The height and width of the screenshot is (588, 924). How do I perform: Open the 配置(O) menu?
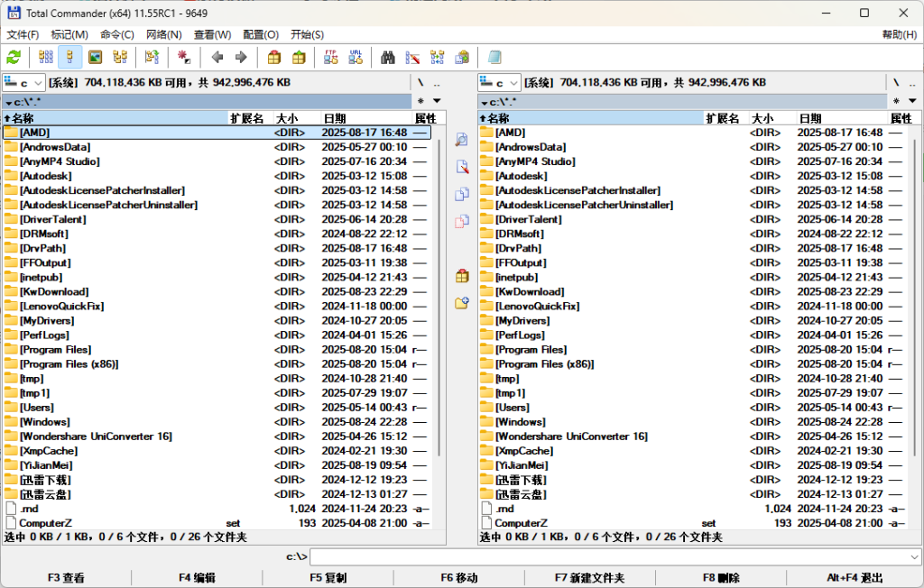pos(260,34)
